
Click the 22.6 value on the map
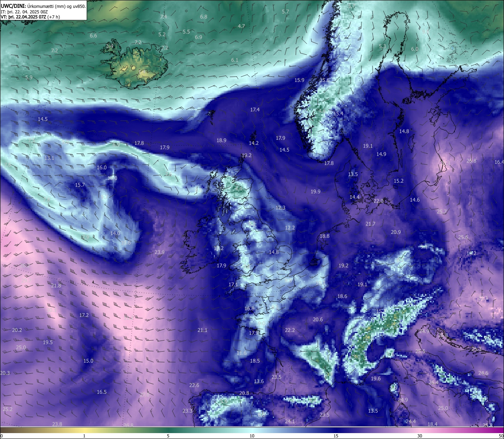pos(194,385)
